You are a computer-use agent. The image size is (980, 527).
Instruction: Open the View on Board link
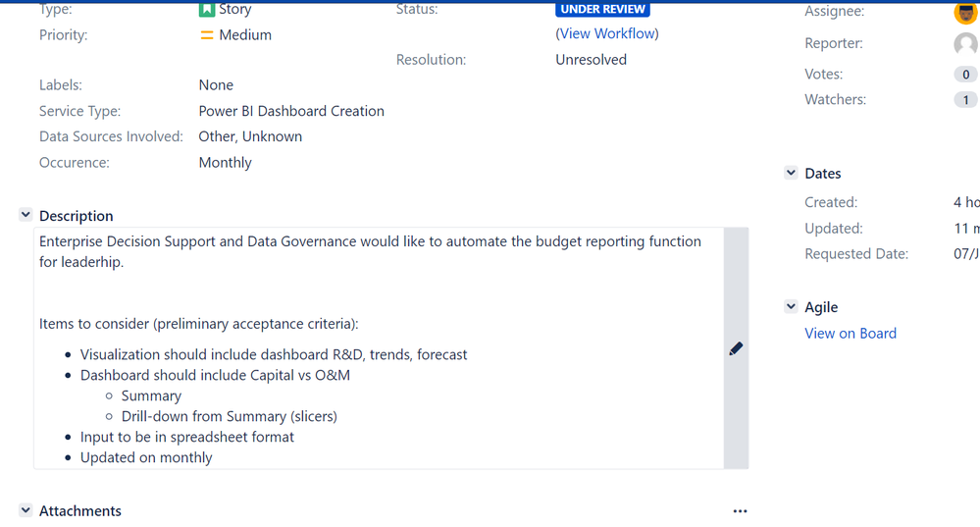coord(850,334)
